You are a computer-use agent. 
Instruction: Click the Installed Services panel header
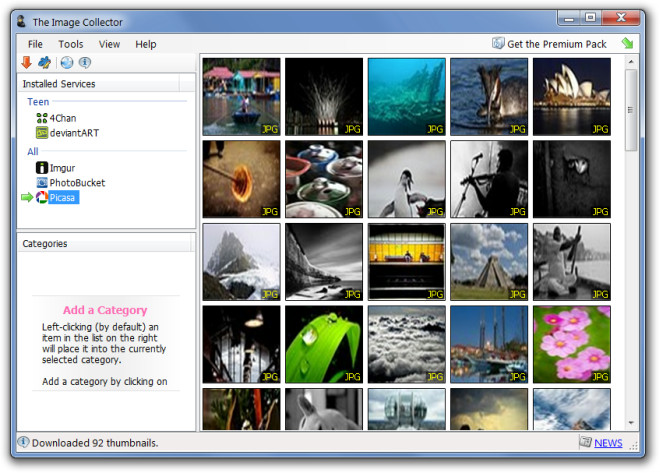106,84
